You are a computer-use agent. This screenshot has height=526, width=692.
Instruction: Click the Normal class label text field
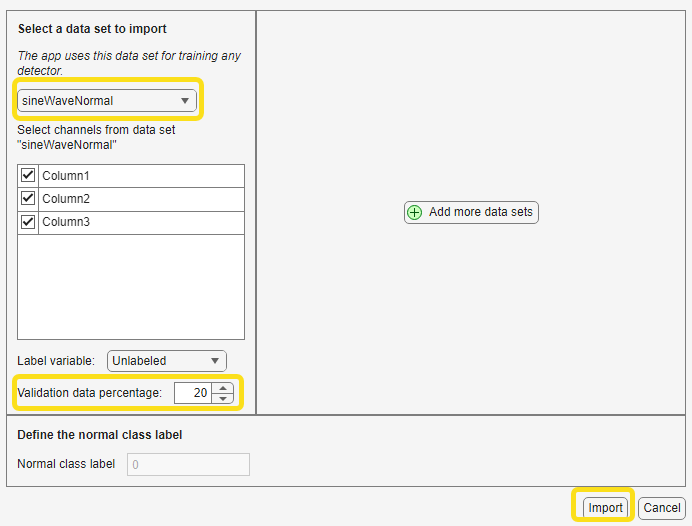click(x=188, y=464)
